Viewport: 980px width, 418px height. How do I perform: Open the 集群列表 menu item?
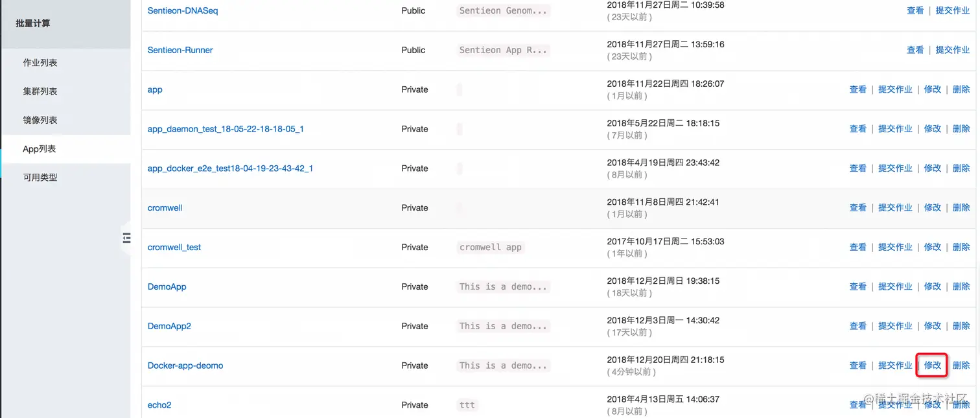tap(40, 91)
